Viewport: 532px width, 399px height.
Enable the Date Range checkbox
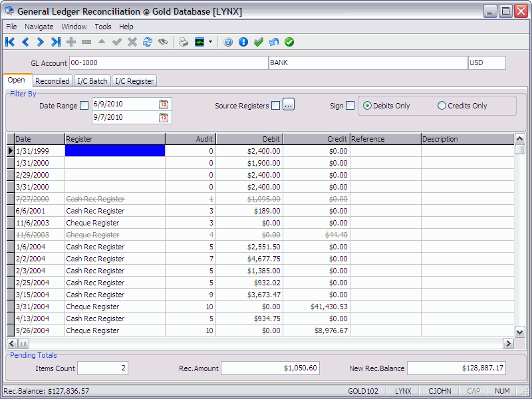click(x=84, y=105)
